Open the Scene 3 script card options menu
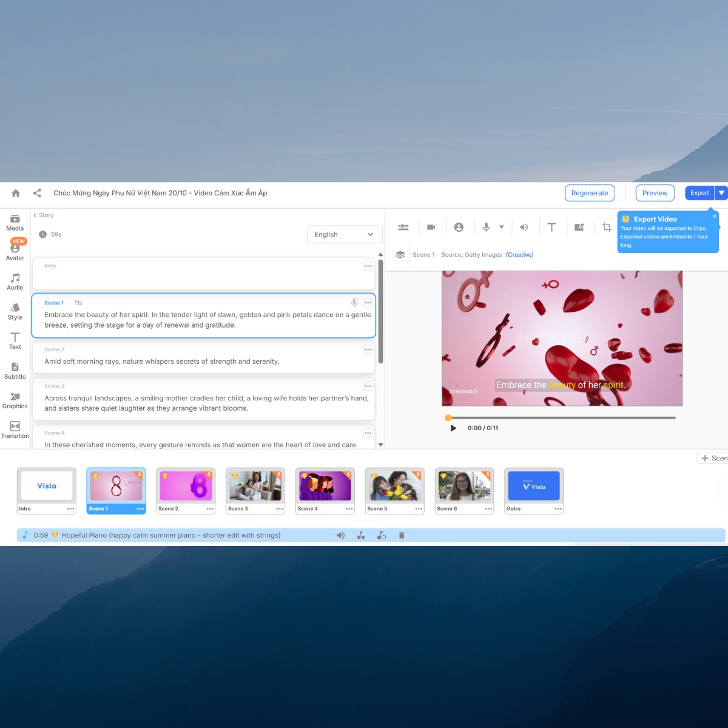 [368, 386]
